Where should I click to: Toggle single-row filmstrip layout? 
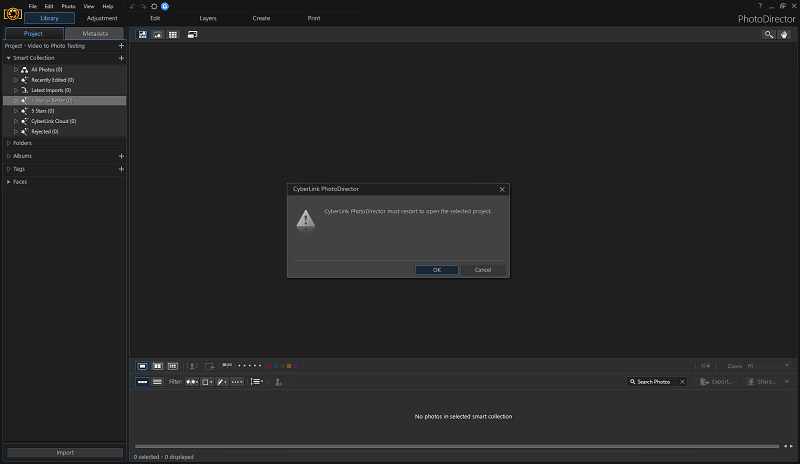click(142, 382)
